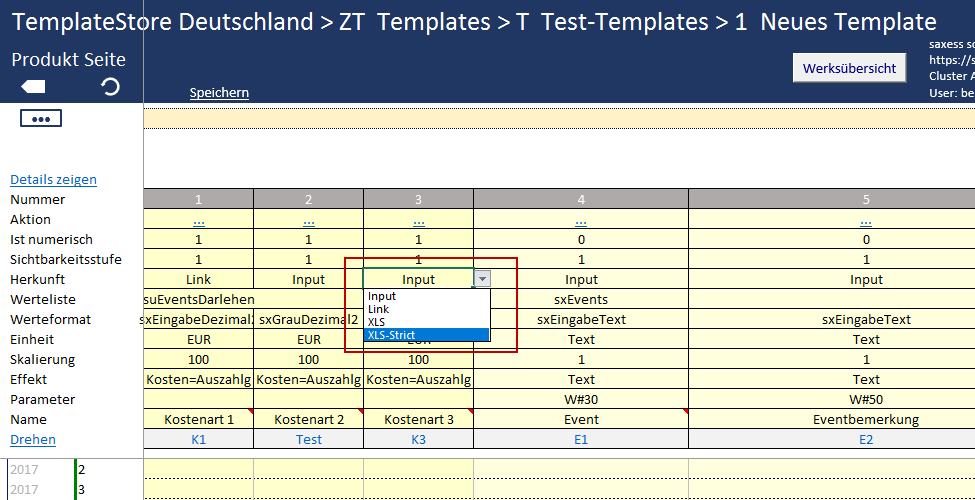
Task: Click Aktion ellipsis link in column 4
Action: coord(581,220)
